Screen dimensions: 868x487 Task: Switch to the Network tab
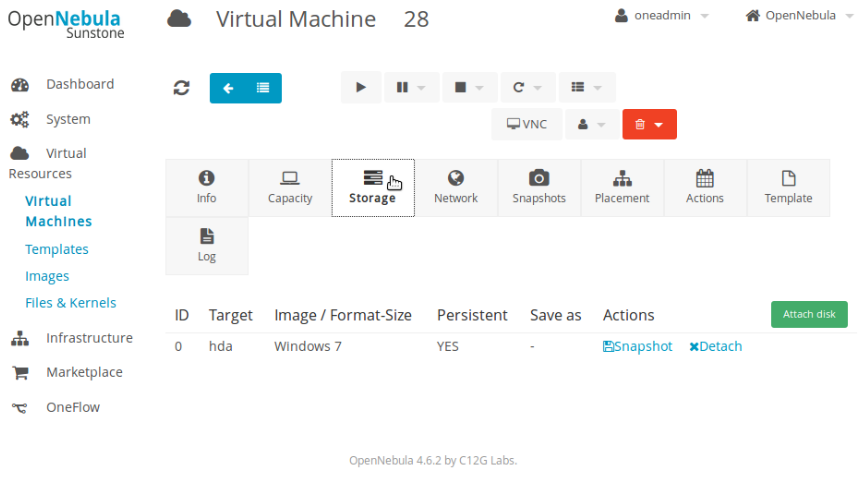[x=456, y=187]
